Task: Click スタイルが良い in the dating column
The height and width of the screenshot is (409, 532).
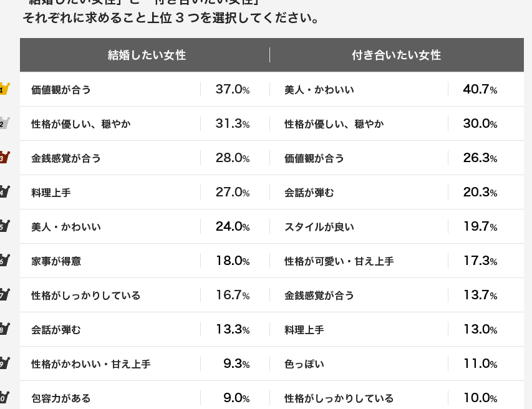Action: pos(319,227)
